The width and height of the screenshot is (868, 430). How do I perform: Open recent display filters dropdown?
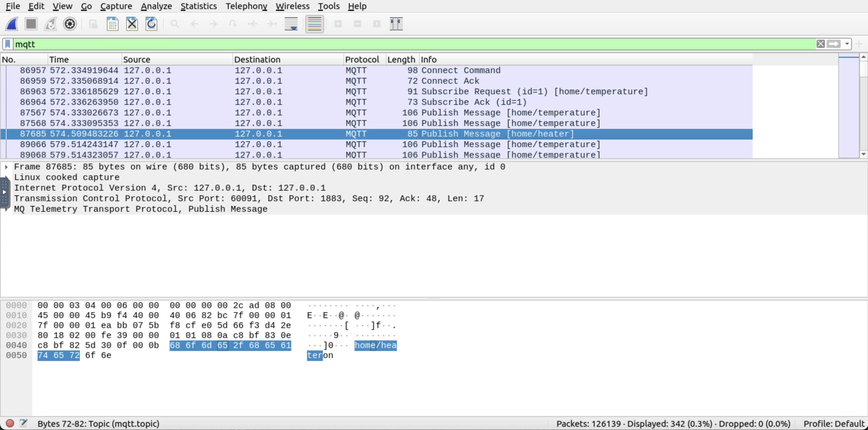pyautogui.click(x=847, y=44)
